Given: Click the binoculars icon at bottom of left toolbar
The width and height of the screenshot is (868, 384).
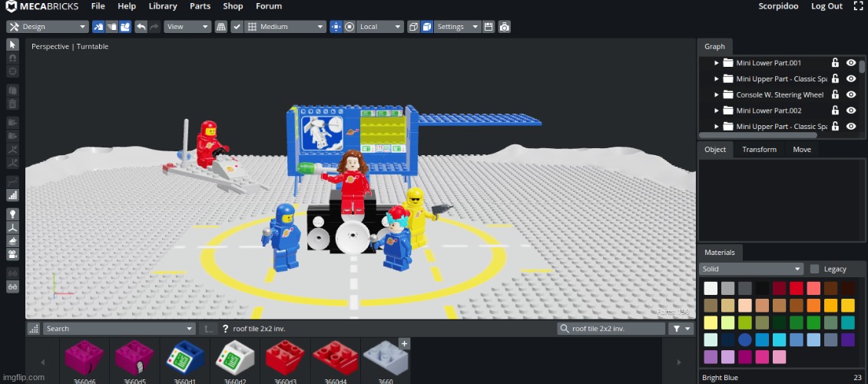Looking at the screenshot, I should [x=12, y=286].
